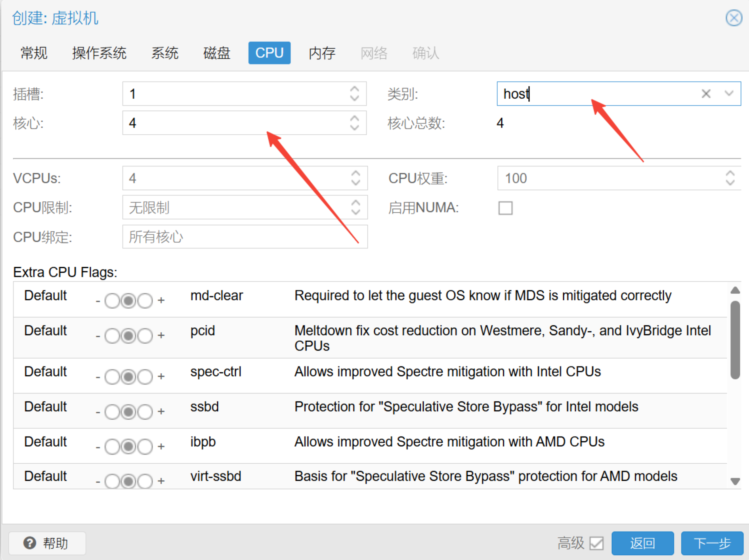
Task: Enable spec-ctrl flag via plus radio
Action: (145, 377)
